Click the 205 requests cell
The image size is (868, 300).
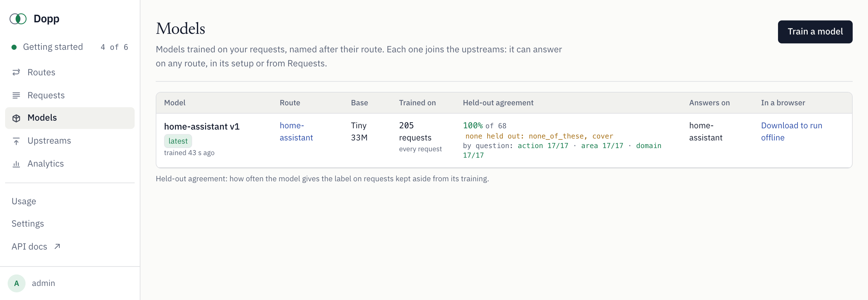tap(415, 131)
